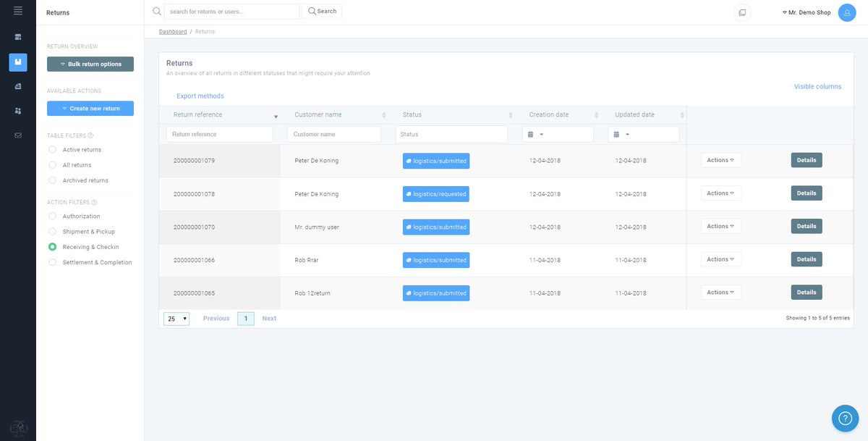Focus the Return reference filter field

[220, 135]
